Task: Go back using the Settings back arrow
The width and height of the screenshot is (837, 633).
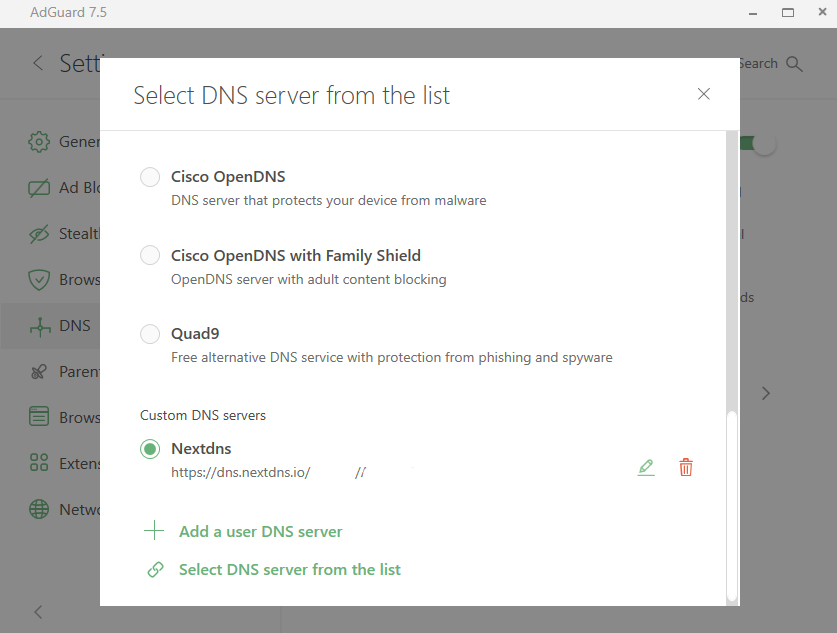Action: click(38, 63)
